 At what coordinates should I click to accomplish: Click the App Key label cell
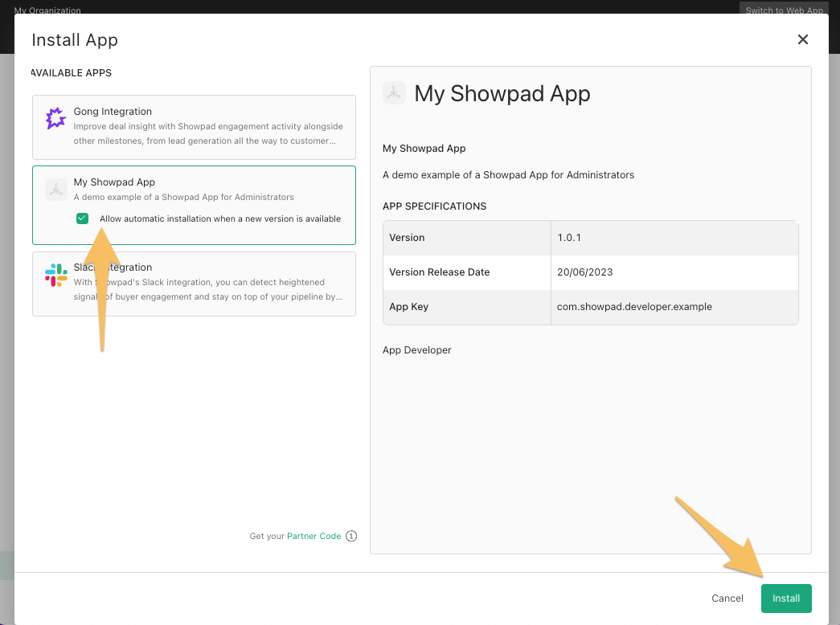coord(466,307)
